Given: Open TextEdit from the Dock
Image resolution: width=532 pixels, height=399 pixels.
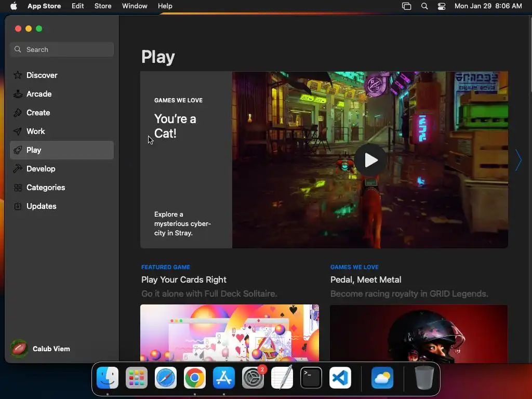Looking at the screenshot, I should click(x=282, y=378).
